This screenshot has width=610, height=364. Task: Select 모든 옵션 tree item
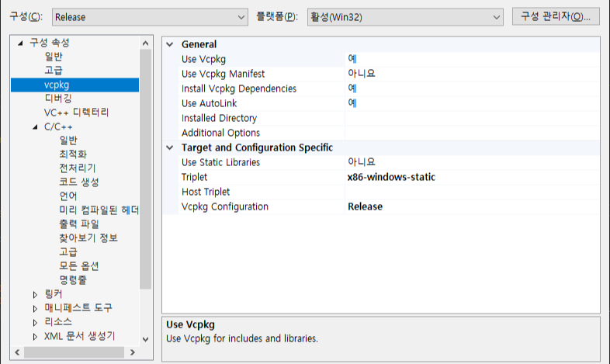(79, 266)
